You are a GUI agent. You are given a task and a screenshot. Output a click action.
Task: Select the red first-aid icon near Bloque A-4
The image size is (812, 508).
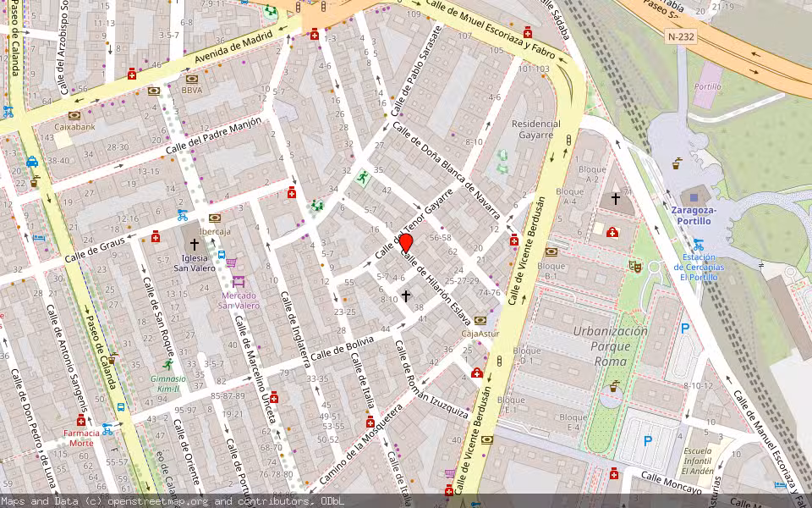click(612, 232)
